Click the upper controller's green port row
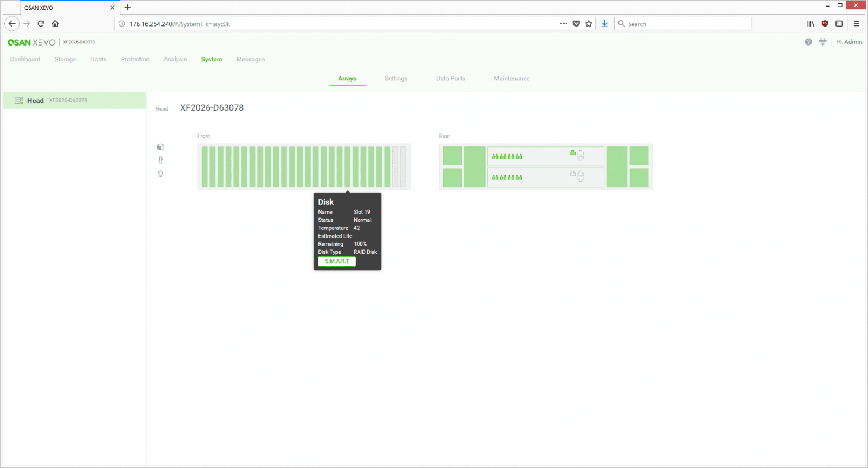868x468 pixels. point(507,156)
